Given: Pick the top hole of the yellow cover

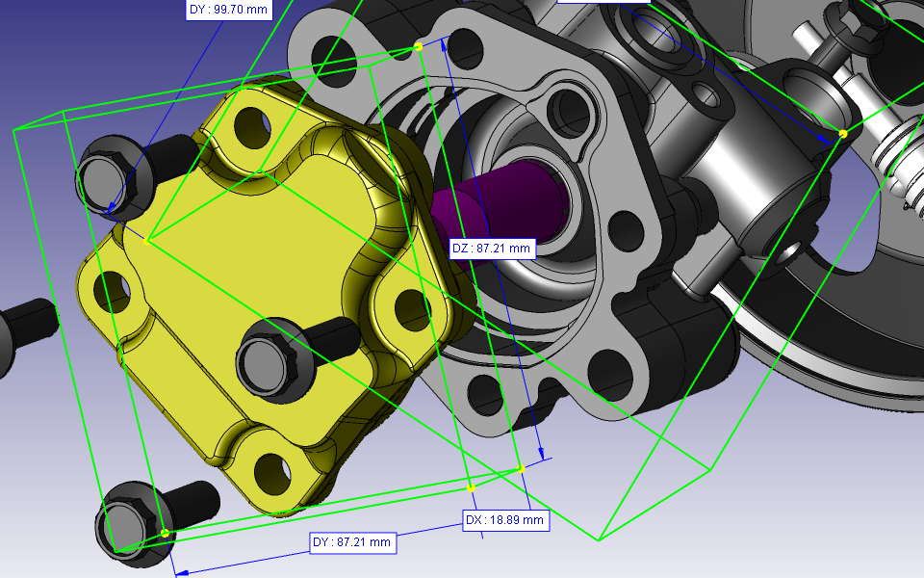Looking at the screenshot, I should pos(252,121).
